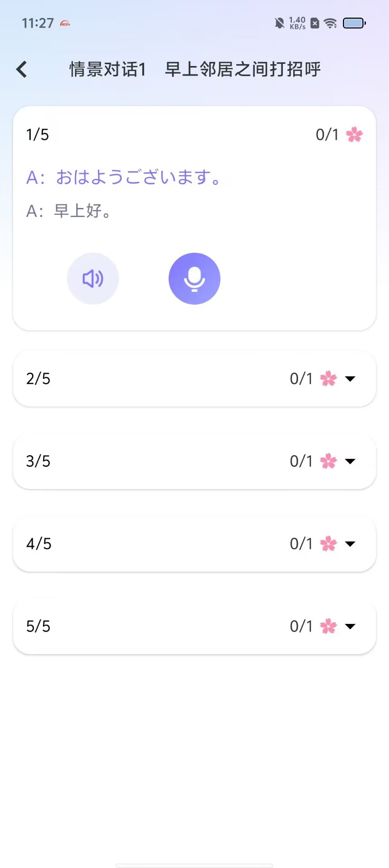The image size is (389, 868).
Task: Tap the 0/1 score on card 1/5
Action: click(327, 134)
